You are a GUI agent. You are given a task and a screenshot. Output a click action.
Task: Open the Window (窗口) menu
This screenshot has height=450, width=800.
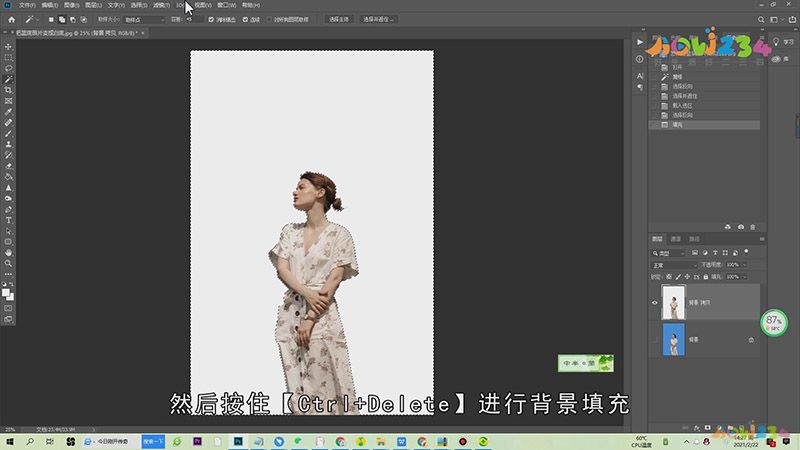click(x=227, y=5)
